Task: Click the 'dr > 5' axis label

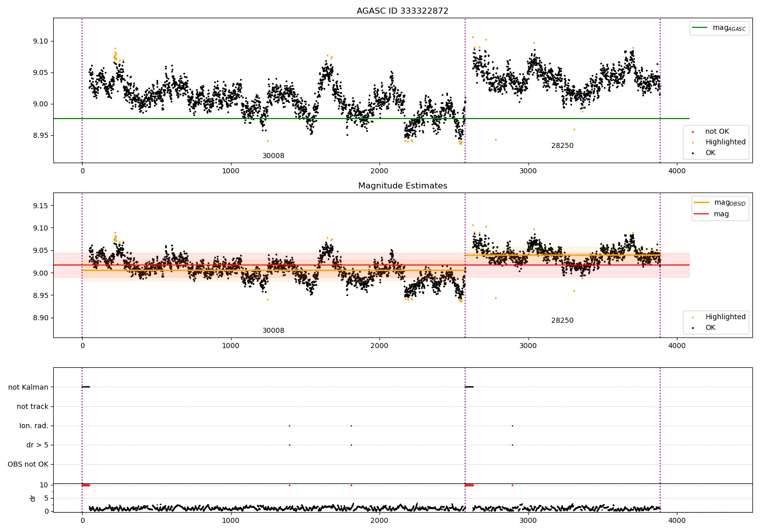Action: point(37,445)
